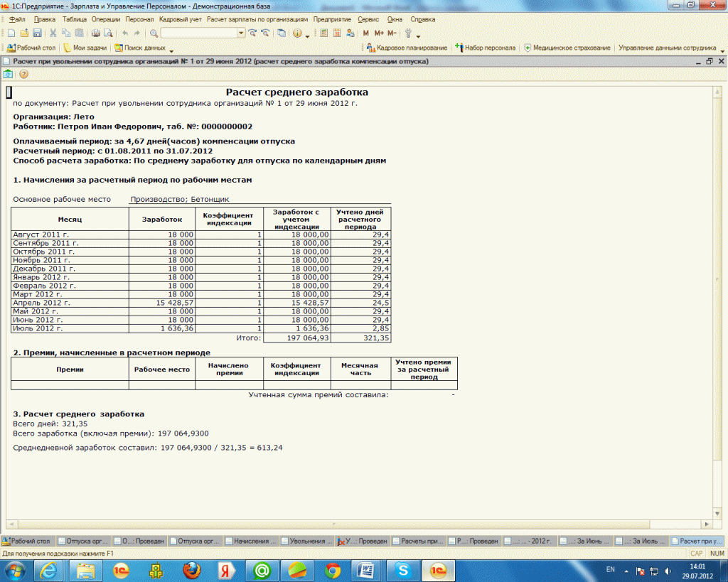Click the Мои задачи button
Screen dimensions: 728x582
(x=85, y=48)
